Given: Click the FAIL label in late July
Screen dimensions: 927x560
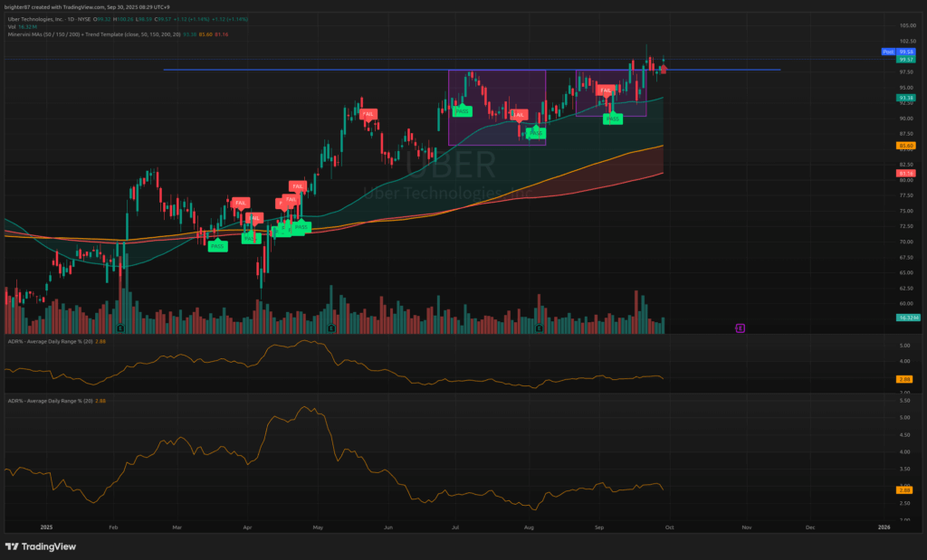Looking at the screenshot, I should (x=519, y=115).
